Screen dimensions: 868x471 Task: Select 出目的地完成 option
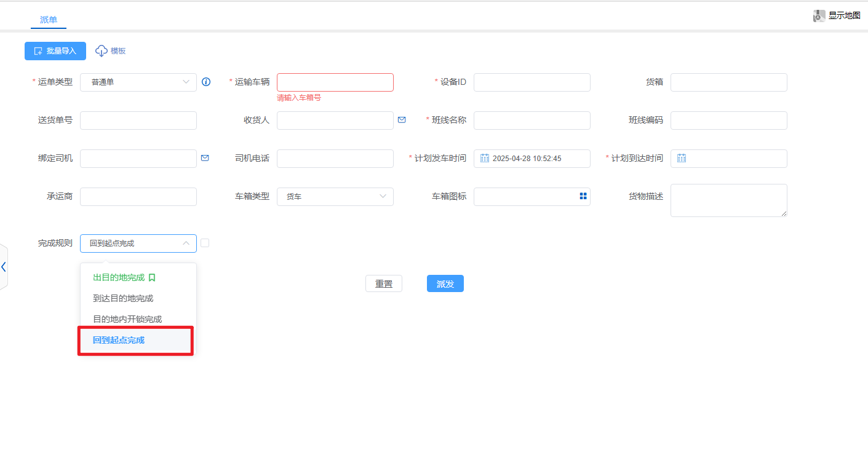[x=119, y=277]
